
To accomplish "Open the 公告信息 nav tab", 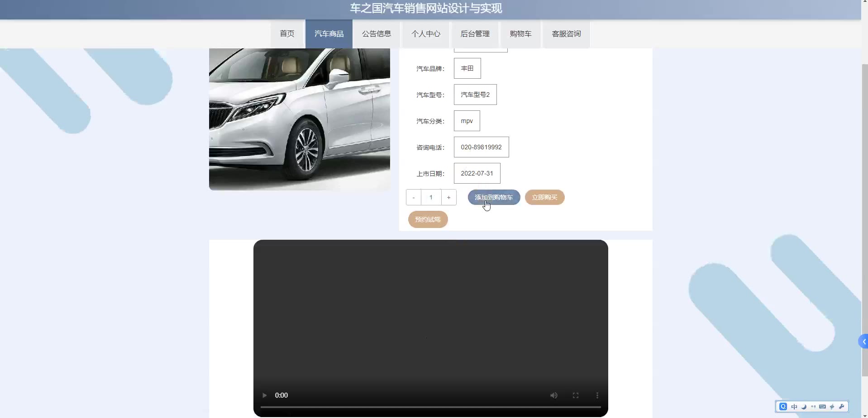I will point(377,34).
